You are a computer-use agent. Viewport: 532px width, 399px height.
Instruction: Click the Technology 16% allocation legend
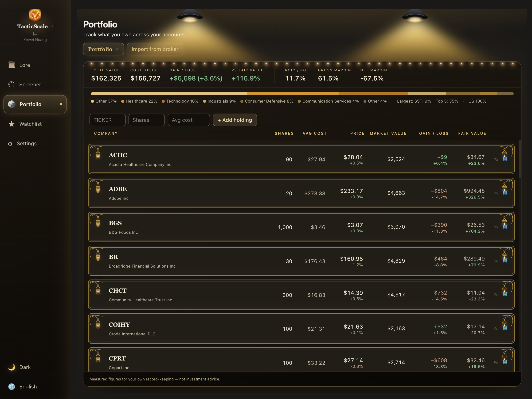pos(180,101)
